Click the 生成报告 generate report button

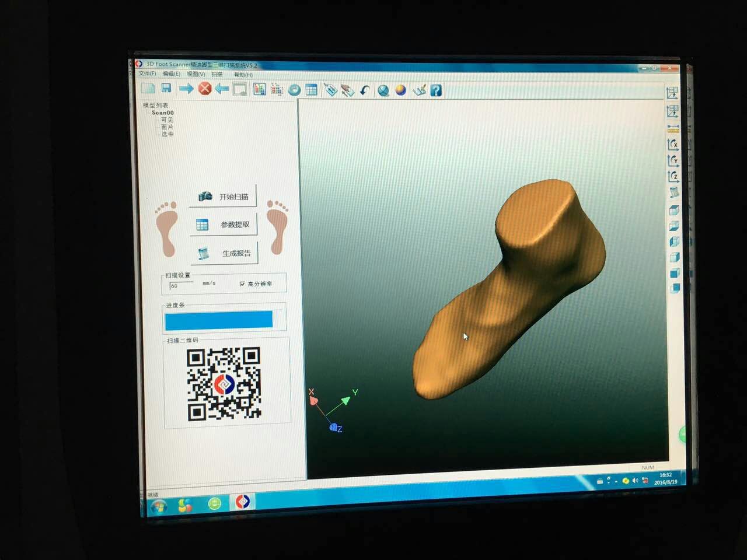tap(224, 253)
